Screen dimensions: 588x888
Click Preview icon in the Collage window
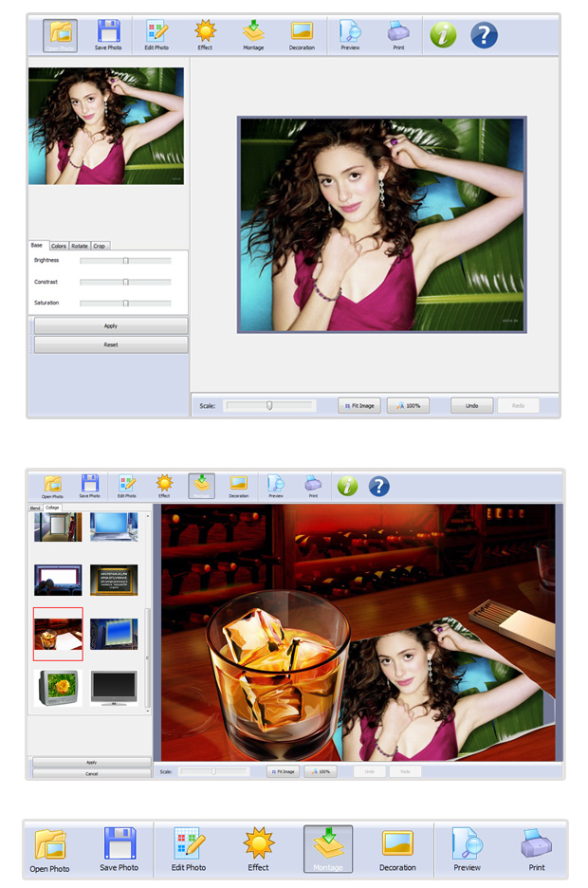click(276, 487)
